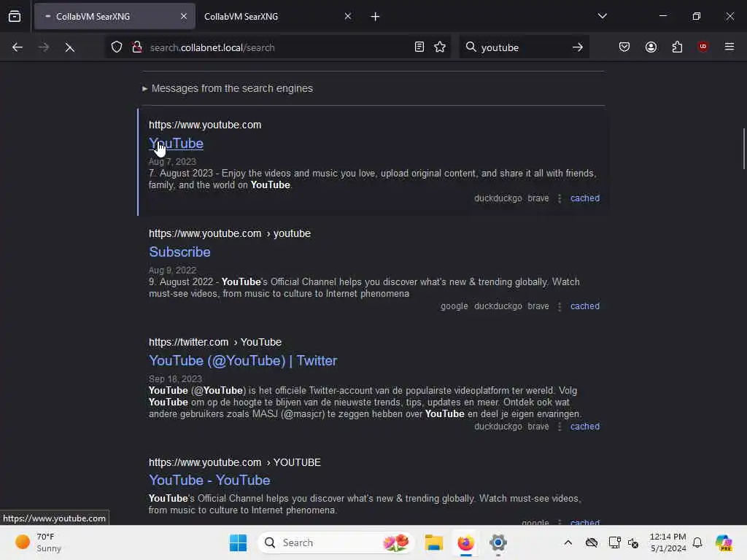Click the Firefox taskbar icon

tap(465, 542)
